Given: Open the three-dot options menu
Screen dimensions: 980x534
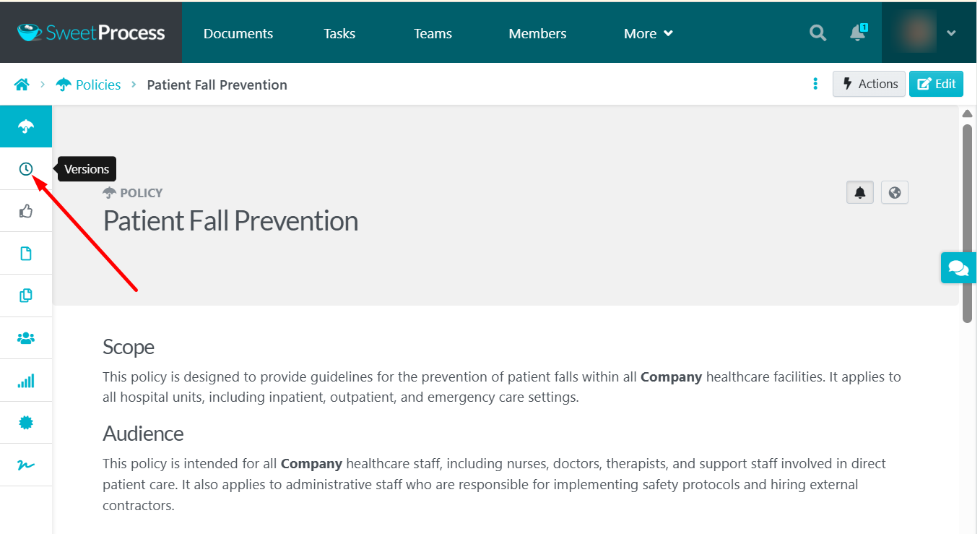Looking at the screenshot, I should click(x=815, y=84).
